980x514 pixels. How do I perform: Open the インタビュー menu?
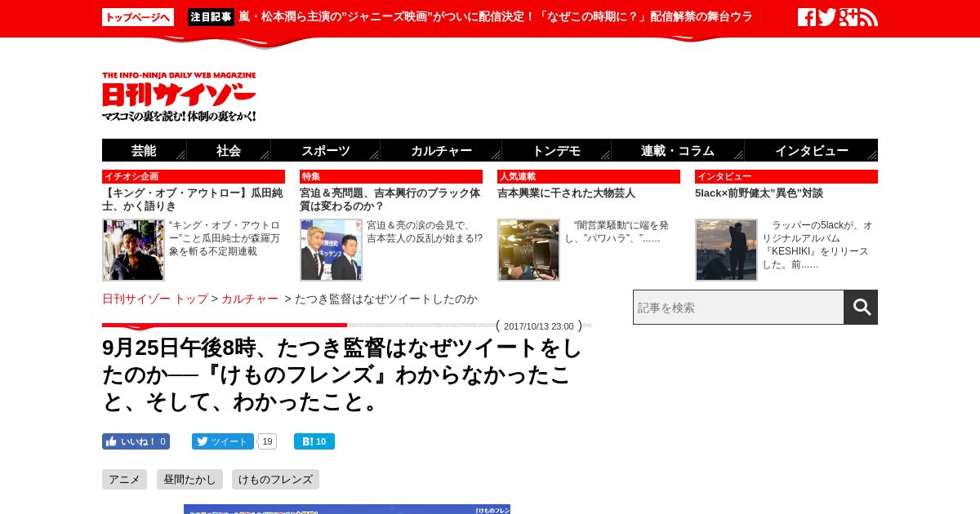(811, 150)
